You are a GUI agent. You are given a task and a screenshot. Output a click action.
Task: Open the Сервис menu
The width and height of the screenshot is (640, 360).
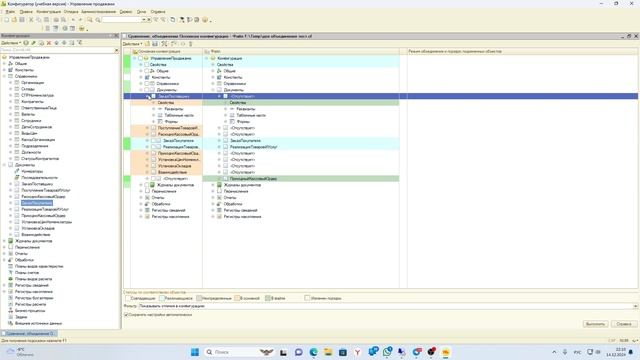coord(126,12)
